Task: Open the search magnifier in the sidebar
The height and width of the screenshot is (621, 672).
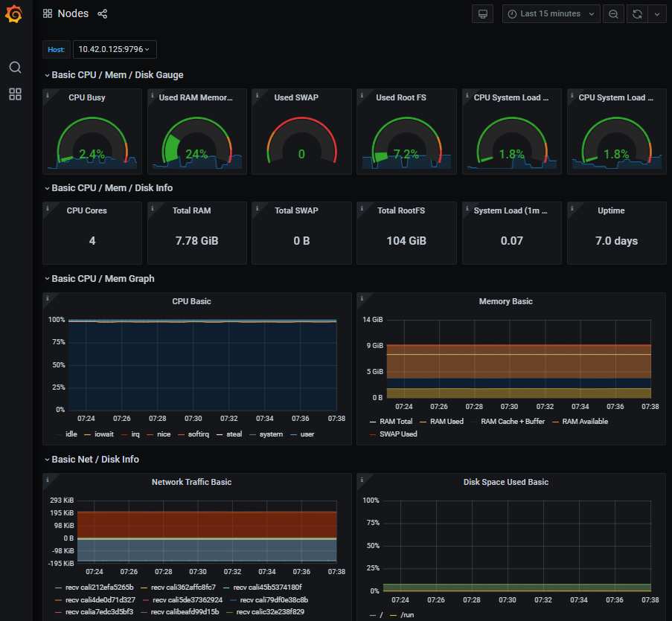Action: 15,67
